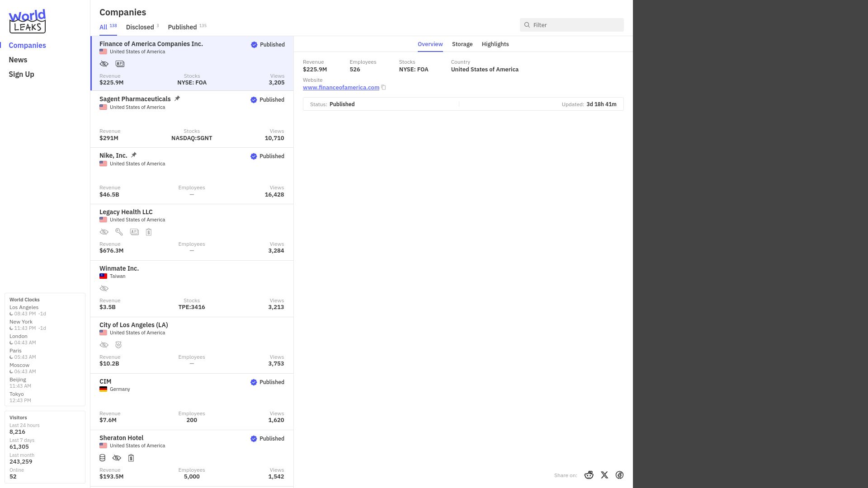
Task: Click the ID card icon in Finance of America card
Action: pyautogui.click(x=120, y=64)
